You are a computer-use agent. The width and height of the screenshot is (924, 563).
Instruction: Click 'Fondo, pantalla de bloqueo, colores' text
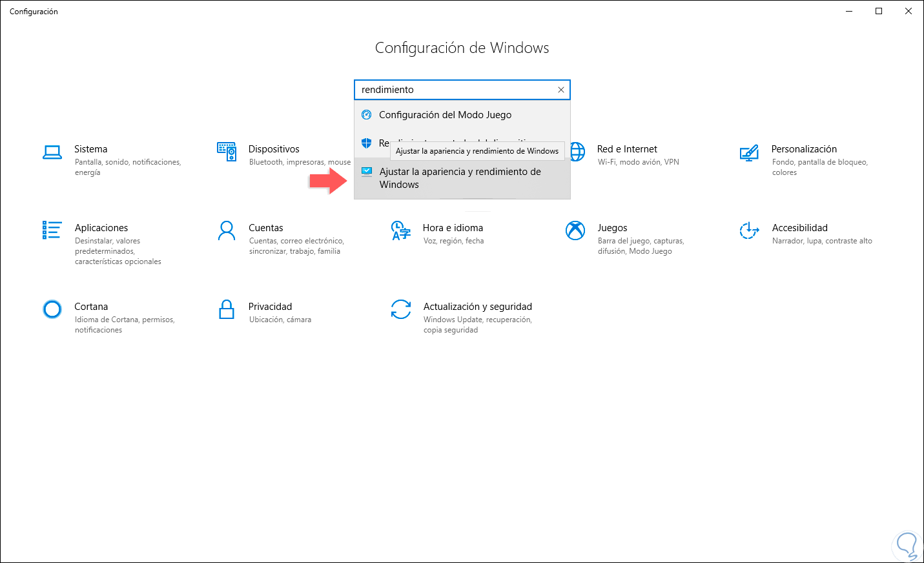pyautogui.click(x=820, y=167)
